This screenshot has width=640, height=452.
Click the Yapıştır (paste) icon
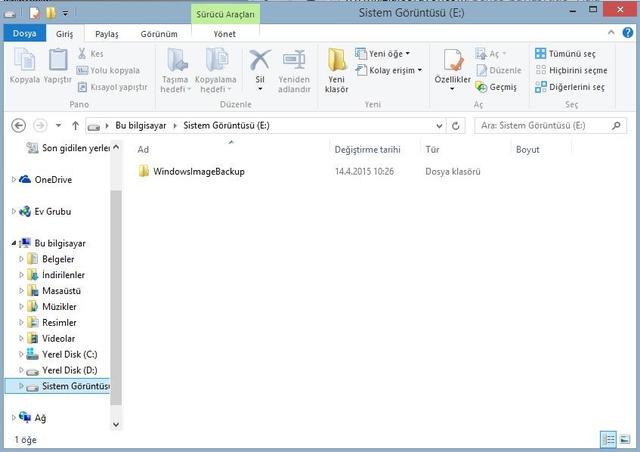[58, 60]
